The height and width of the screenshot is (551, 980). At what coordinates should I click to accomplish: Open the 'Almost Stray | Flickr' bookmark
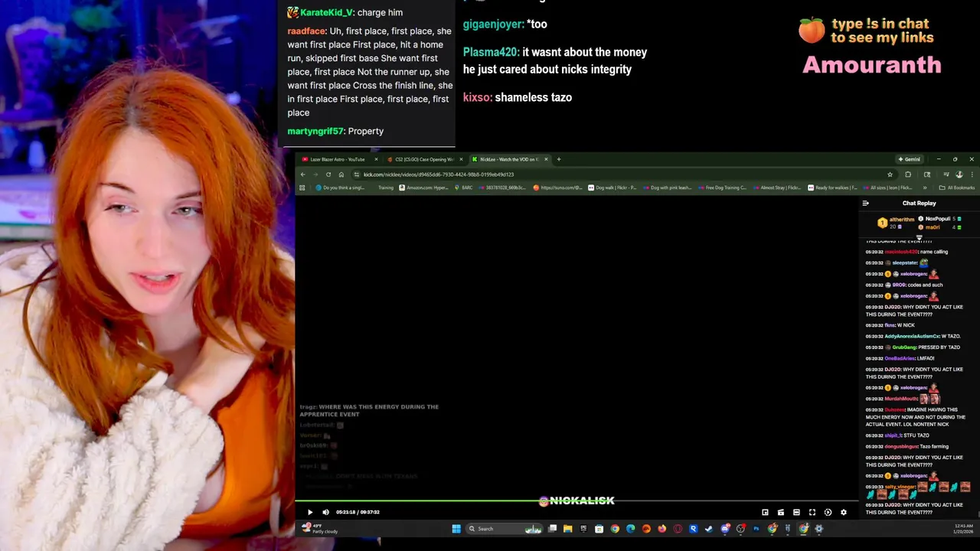point(776,187)
